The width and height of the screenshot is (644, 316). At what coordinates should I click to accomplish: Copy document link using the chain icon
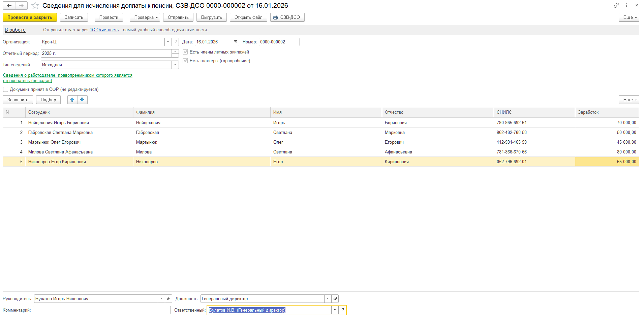616,5
